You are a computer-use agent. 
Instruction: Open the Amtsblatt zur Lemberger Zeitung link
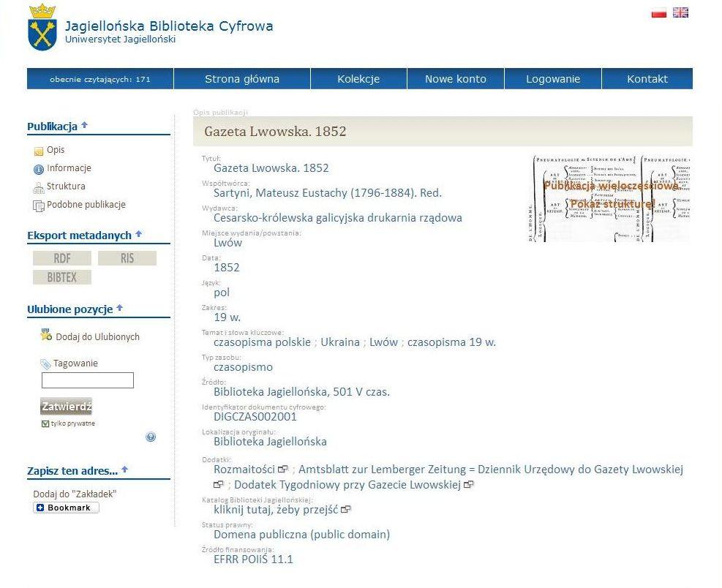click(491, 470)
